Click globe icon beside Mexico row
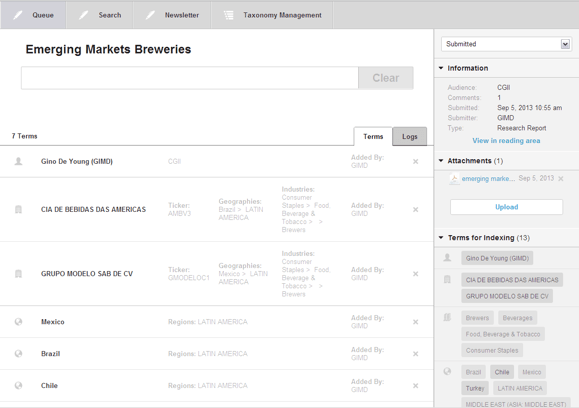This screenshot has width=579, height=408. (18, 322)
